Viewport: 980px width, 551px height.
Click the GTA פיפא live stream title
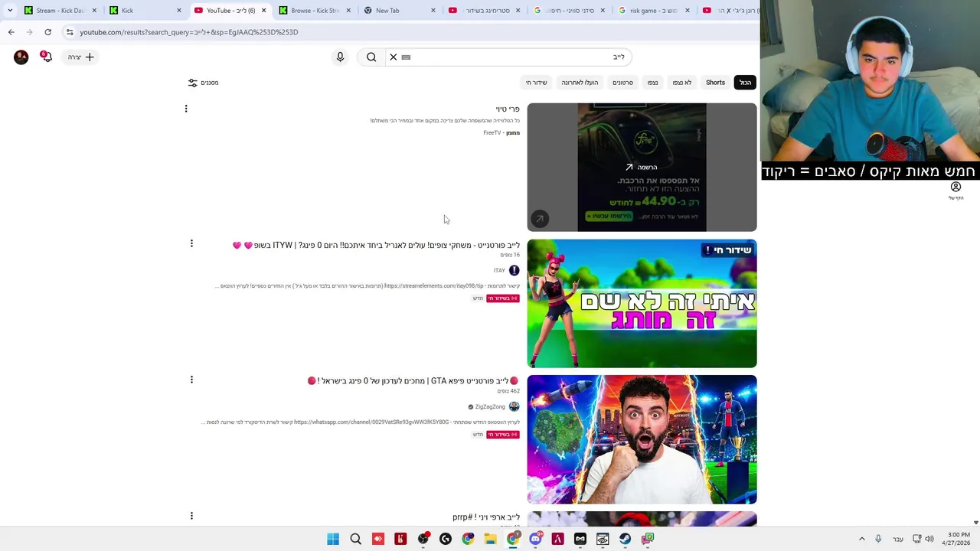[x=413, y=380]
